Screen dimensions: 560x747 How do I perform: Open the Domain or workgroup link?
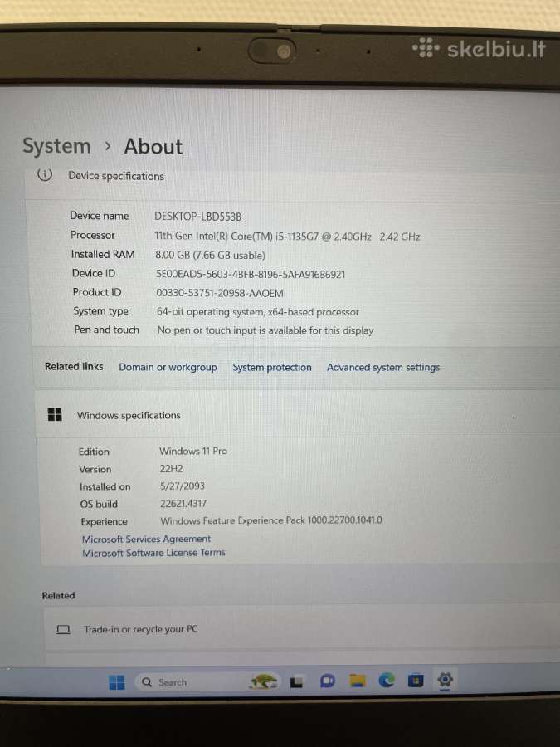pos(168,368)
